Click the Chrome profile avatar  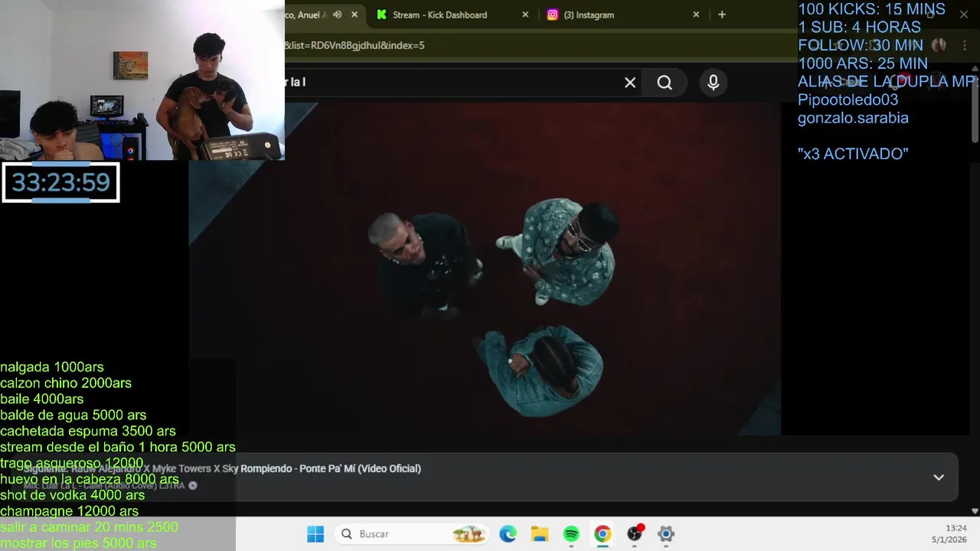click(x=939, y=45)
